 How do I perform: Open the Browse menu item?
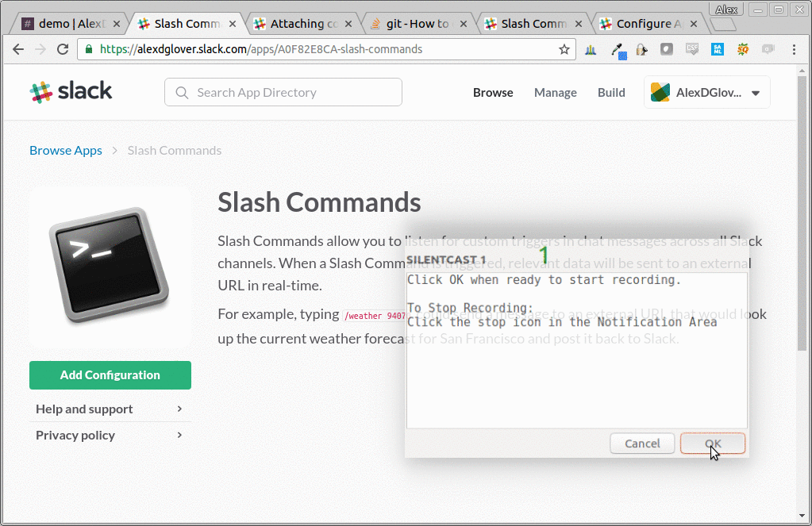pos(493,92)
